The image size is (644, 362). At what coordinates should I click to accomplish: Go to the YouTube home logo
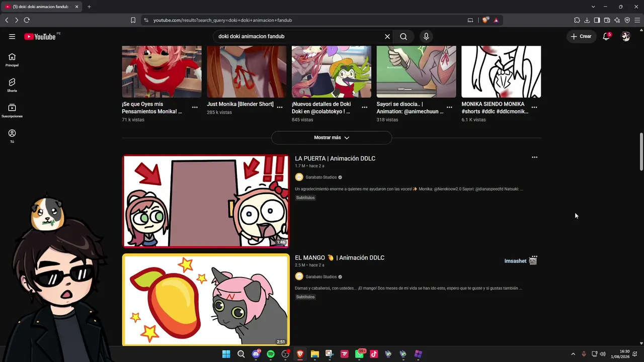pyautogui.click(x=40, y=36)
